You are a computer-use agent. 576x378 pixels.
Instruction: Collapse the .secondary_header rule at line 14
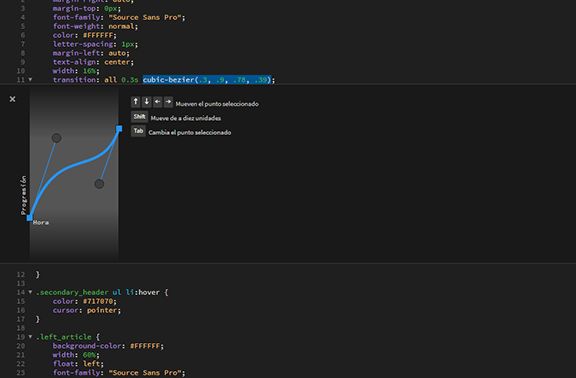pyautogui.click(x=30, y=292)
